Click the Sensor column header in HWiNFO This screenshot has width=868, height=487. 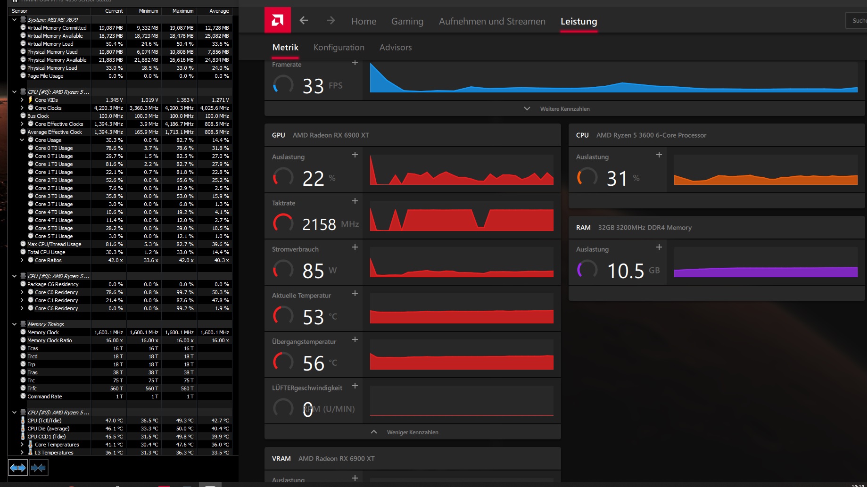(50, 11)
